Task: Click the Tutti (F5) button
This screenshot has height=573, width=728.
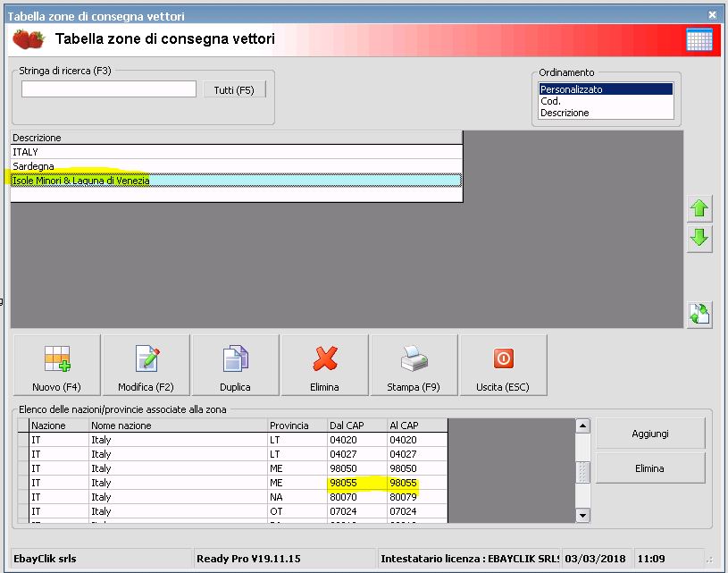Action: point(234,89)
